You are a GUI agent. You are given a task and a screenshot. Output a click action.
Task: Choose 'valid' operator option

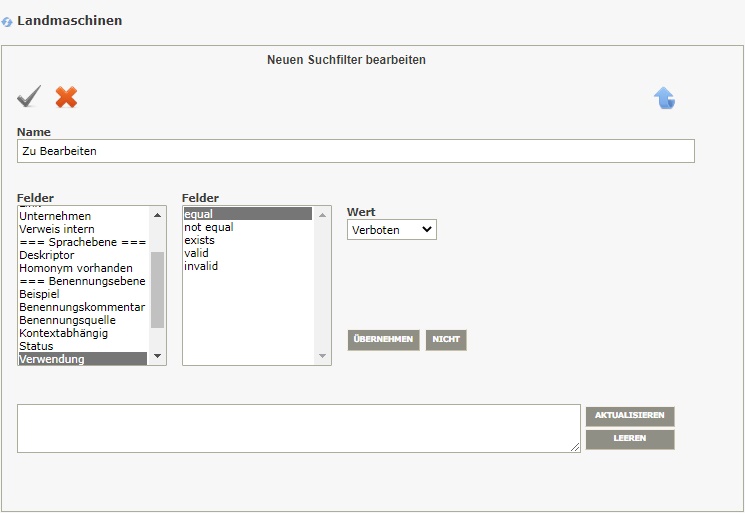pyautogui.click(x=196, y=253)
